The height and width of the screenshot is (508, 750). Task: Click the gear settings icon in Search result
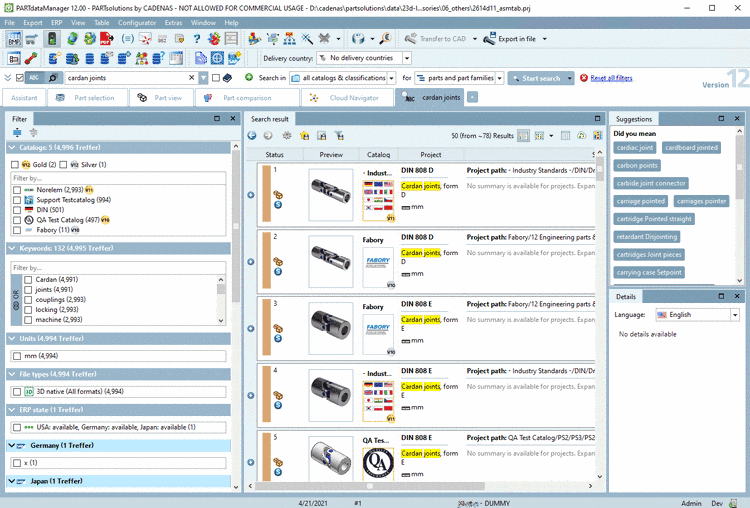click(287, 136)
